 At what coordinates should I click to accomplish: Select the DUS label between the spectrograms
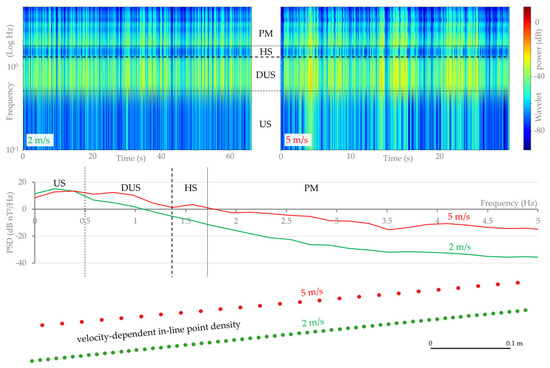(x=266, y=75)
